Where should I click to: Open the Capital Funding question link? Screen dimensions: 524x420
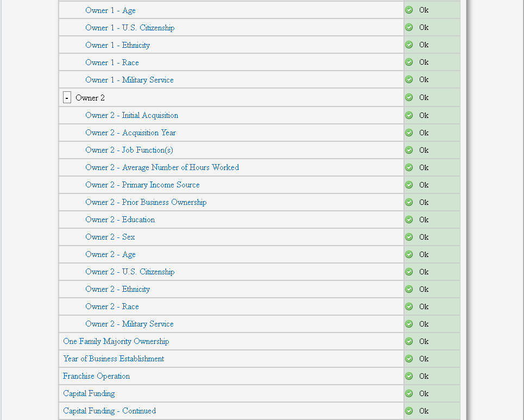click(89, 393)
